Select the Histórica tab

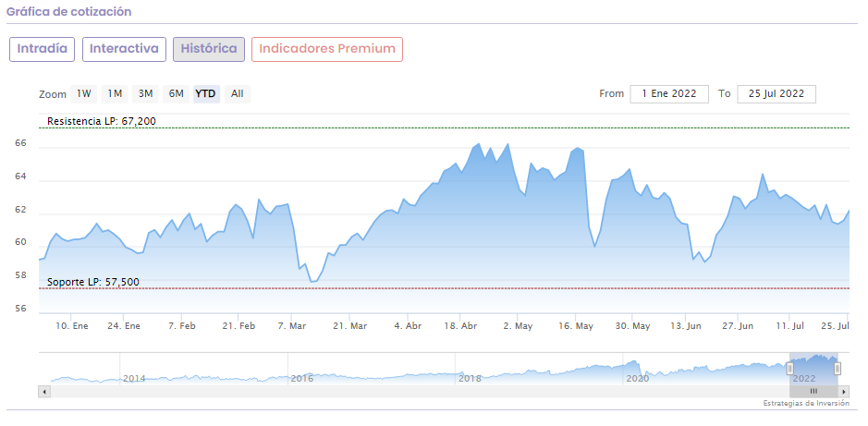209,49
